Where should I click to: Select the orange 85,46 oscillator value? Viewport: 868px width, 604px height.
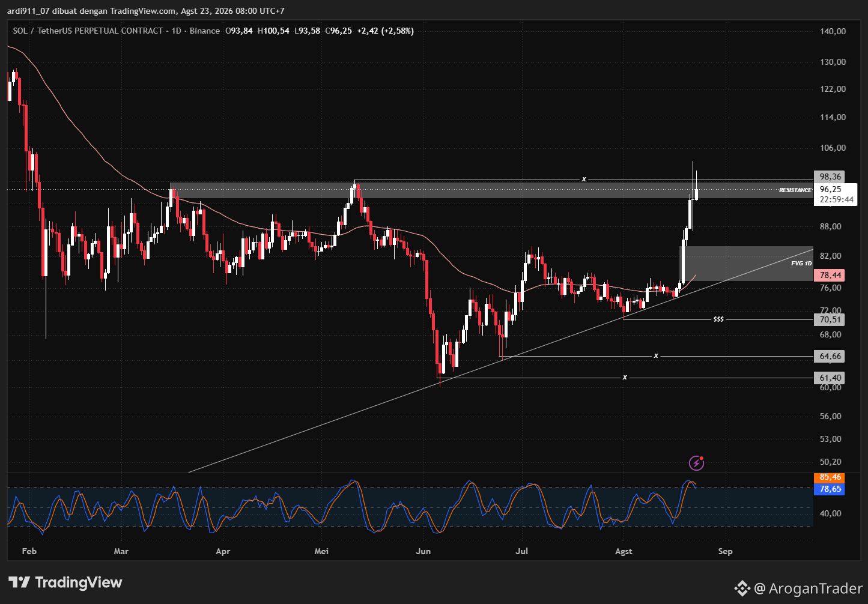coord(830,477)
